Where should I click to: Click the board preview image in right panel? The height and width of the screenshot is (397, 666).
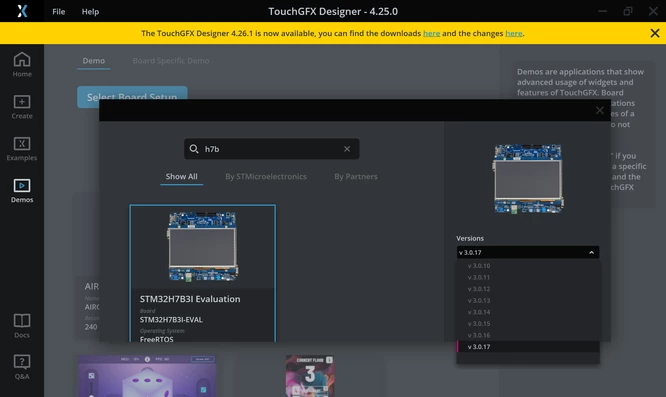[x=528, y=178]
